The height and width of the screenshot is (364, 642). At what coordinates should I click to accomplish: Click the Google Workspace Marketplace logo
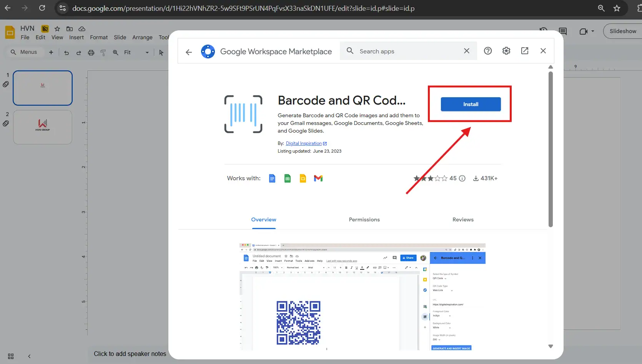point(208,51)
